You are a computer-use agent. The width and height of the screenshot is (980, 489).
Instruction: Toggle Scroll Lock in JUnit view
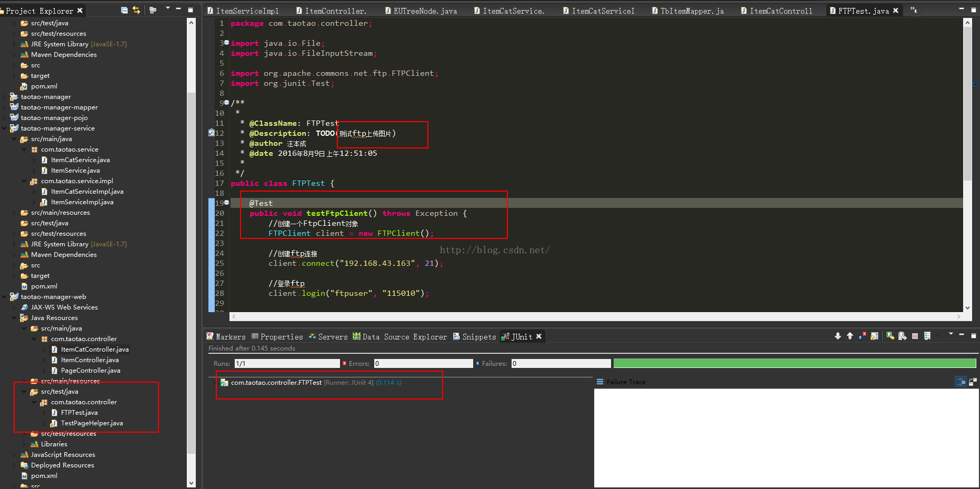[x=874, y=336]
